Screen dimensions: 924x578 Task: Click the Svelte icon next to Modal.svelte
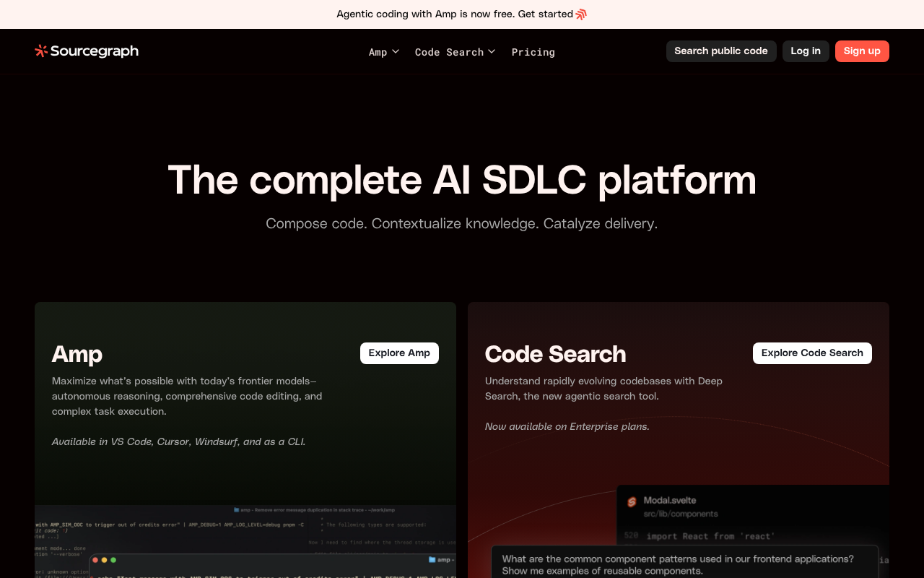[632, 501]
